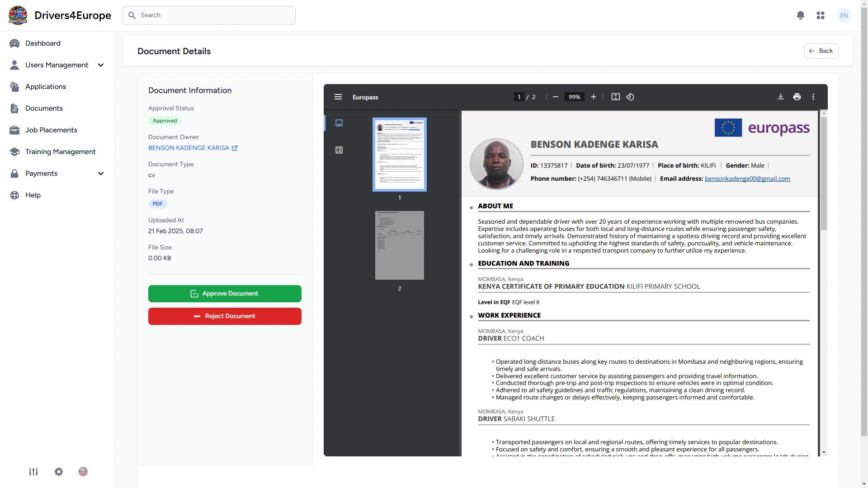This screenshot has height=488, width=868.
Task: Click the 'cv' document type value
Action: (151, 175)
